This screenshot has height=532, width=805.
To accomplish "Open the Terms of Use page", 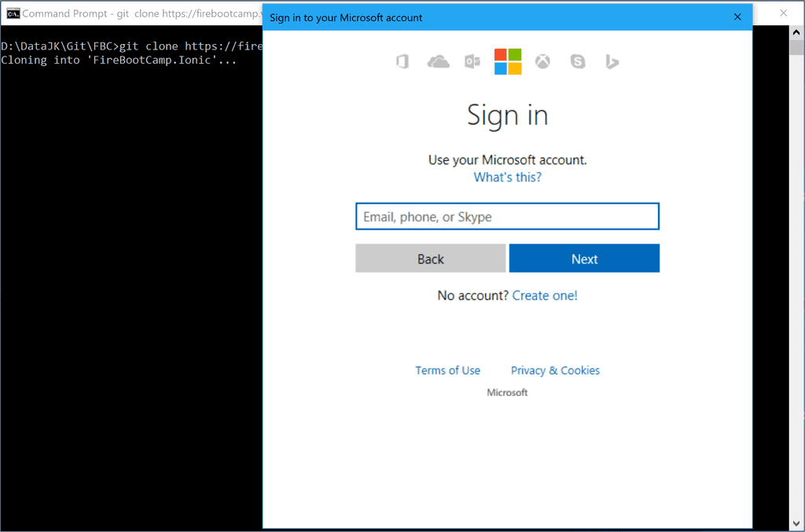I will 447,370.
